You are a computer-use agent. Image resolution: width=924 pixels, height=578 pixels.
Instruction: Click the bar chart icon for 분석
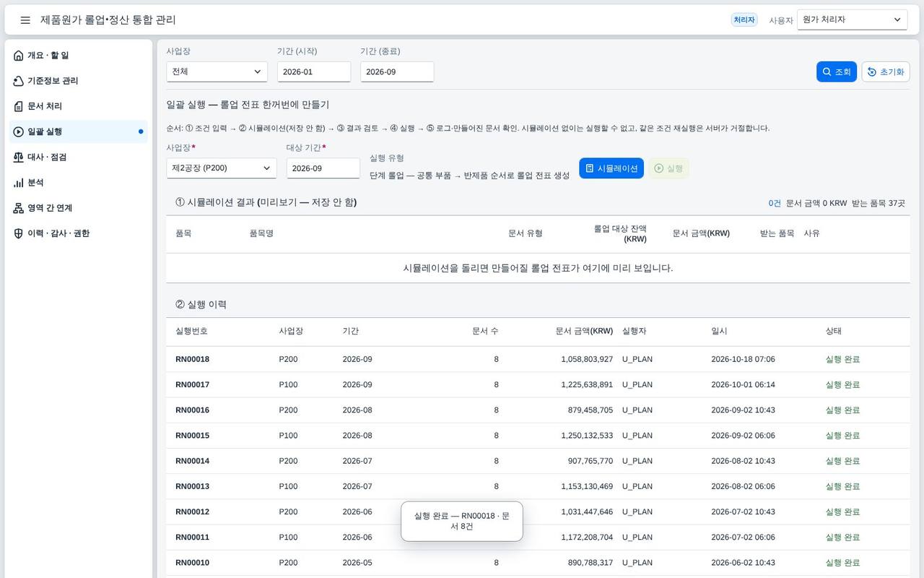(19, 183)
